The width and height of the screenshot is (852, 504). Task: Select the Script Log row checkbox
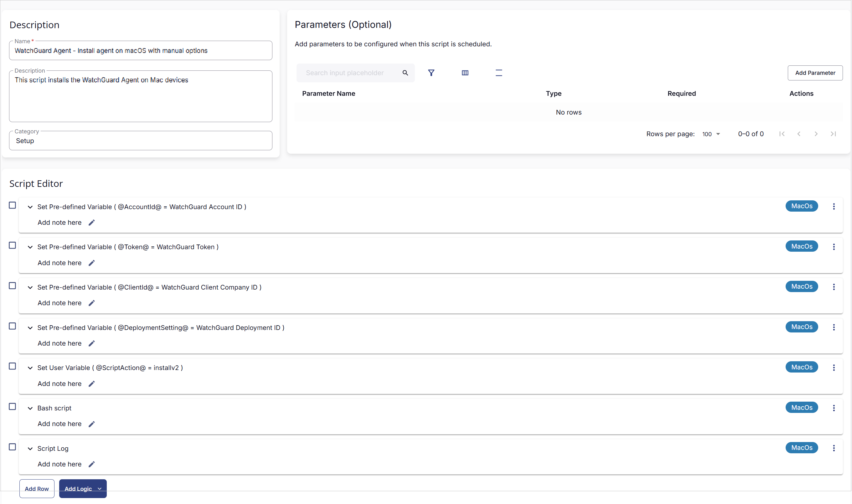tap(12, 447)
